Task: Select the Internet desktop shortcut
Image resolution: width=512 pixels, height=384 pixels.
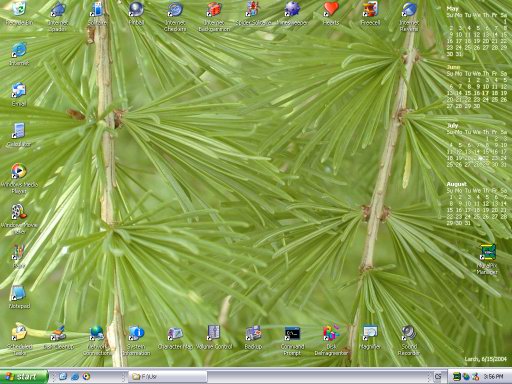Action: [19, 54]
